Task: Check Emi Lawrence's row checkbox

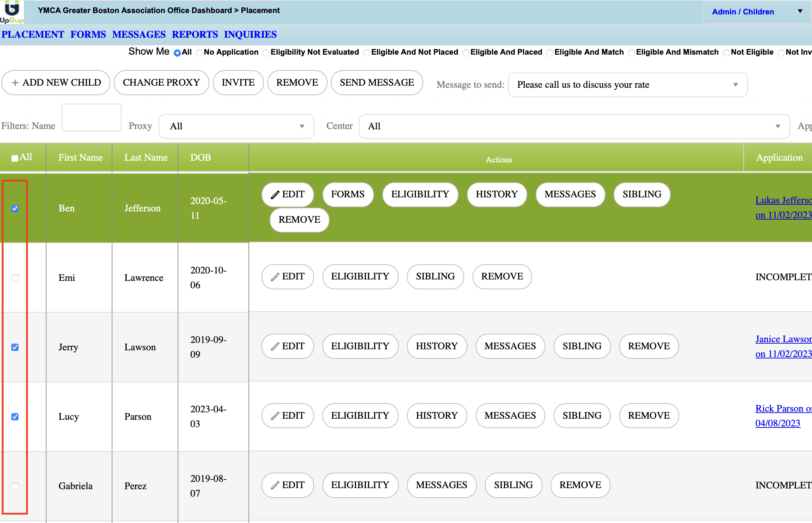Action: click(x=15, y=278)
